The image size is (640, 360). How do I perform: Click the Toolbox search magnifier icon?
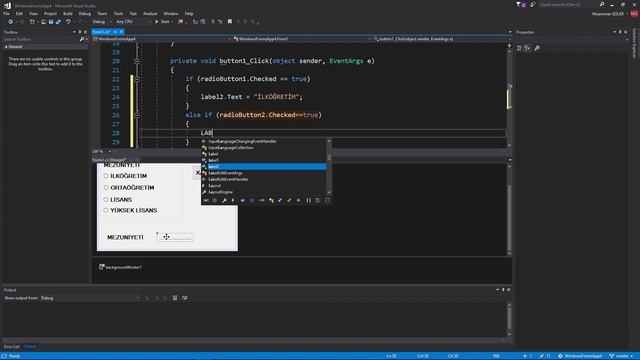82,39
